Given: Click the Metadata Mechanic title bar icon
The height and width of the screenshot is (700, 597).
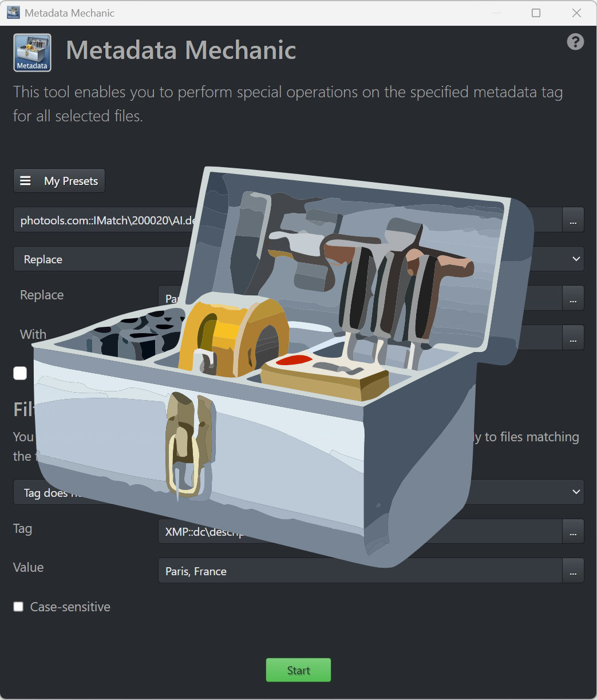Looking at the screenshot, I should click(12, 13).
